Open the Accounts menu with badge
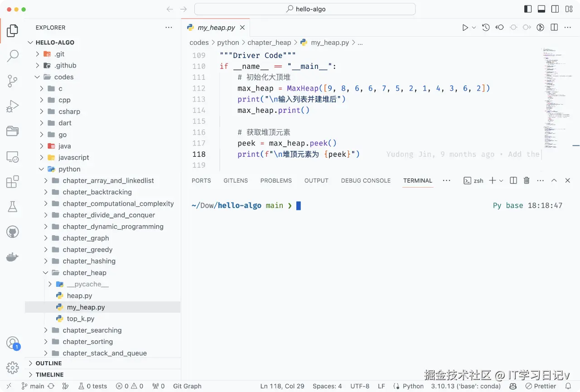The image size is (580, 392). (x=12, y=343)
